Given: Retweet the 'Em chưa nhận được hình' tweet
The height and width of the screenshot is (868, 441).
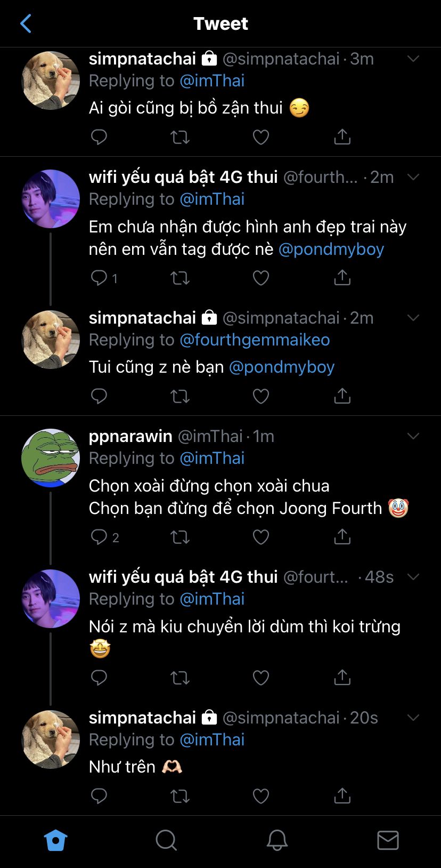Looking at the screenshot, I should click(x=180, y=278).
